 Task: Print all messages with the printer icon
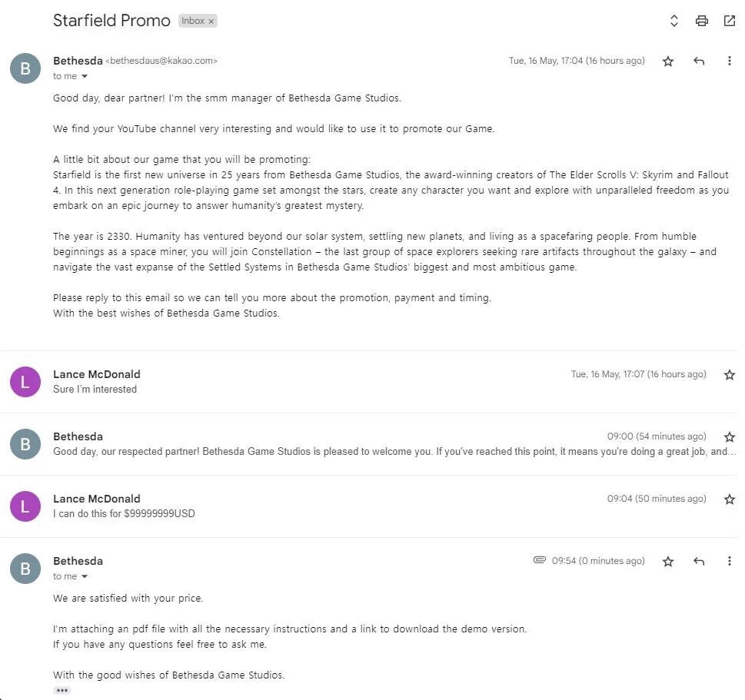point(701,21)
